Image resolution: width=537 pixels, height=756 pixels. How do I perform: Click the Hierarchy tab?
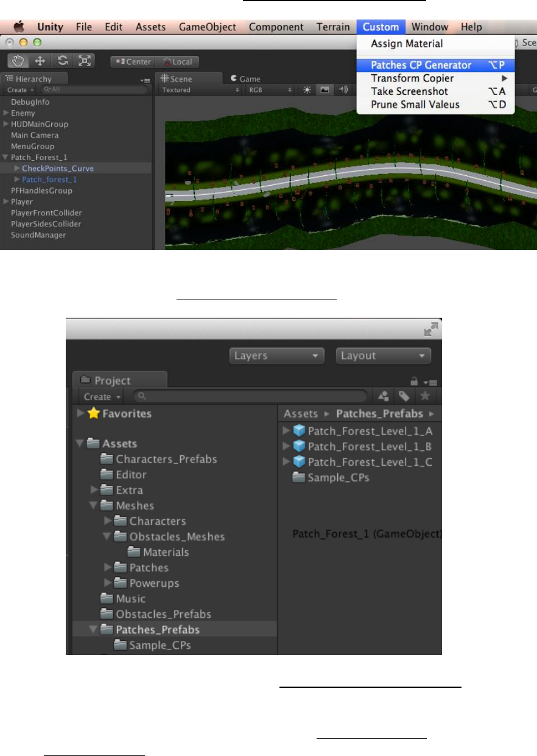34,79
